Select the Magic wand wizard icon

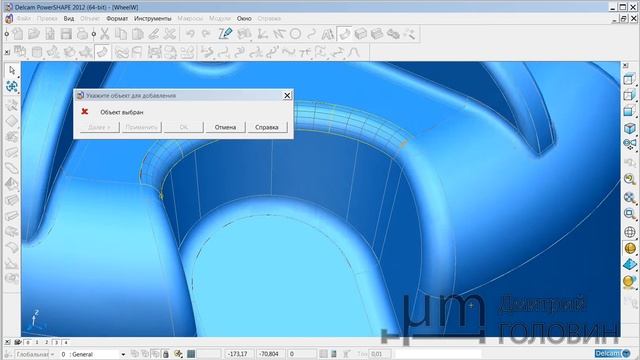(410, 34)
